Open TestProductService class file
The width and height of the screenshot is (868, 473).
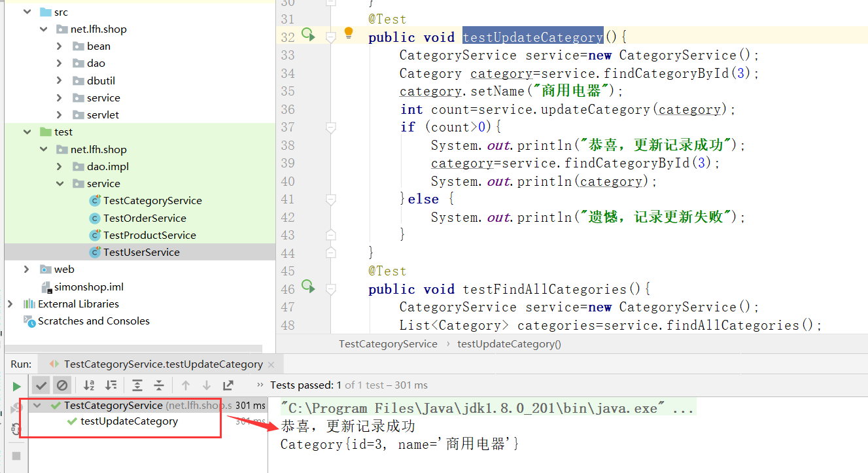[x=150, y=236]
